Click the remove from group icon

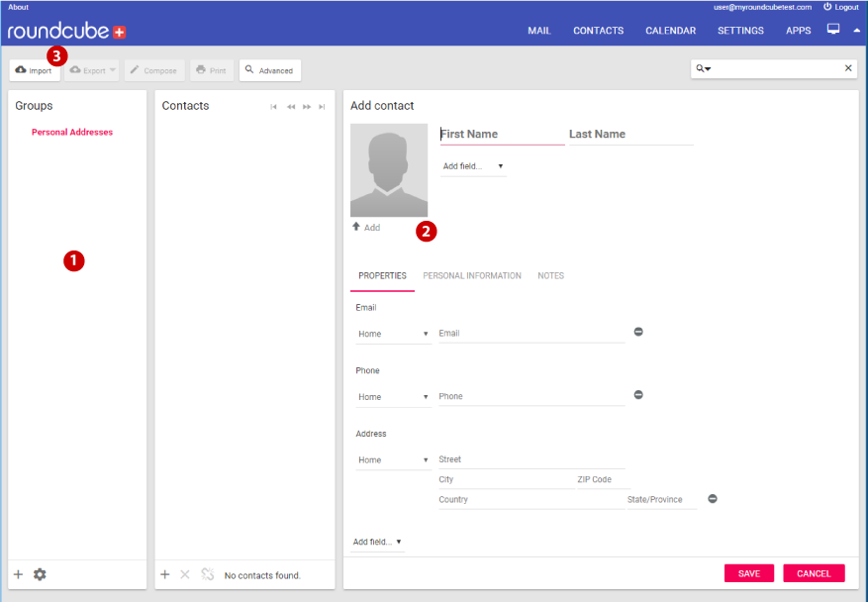click(x=208, y=574)
